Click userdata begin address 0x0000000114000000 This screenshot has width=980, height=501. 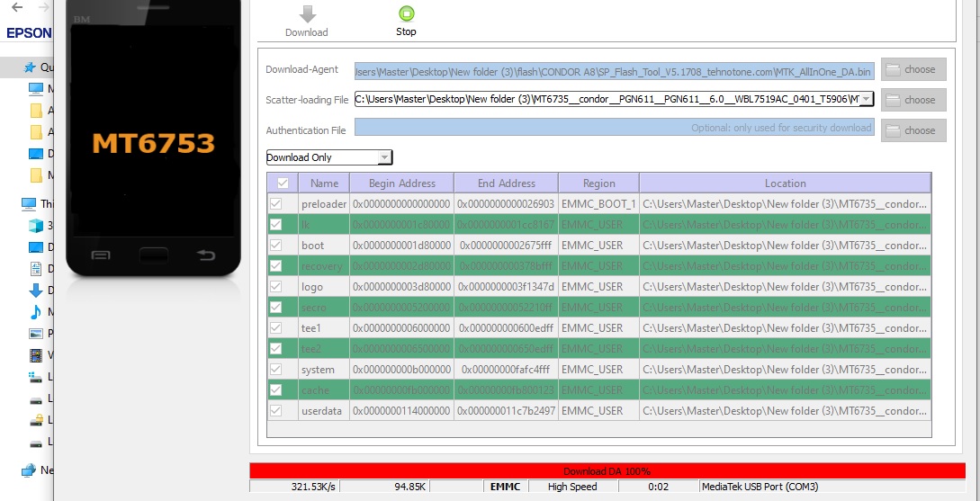pos(402,410)
